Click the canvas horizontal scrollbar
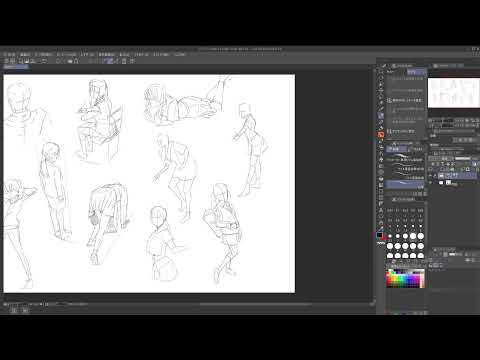The height and width of the screenshot is (360, 480). [x=255, y=304]
